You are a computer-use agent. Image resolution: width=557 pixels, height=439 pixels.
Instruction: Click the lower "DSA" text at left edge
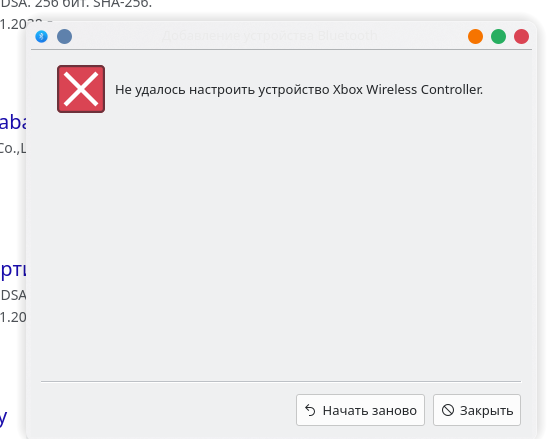(x=13, y=295)
